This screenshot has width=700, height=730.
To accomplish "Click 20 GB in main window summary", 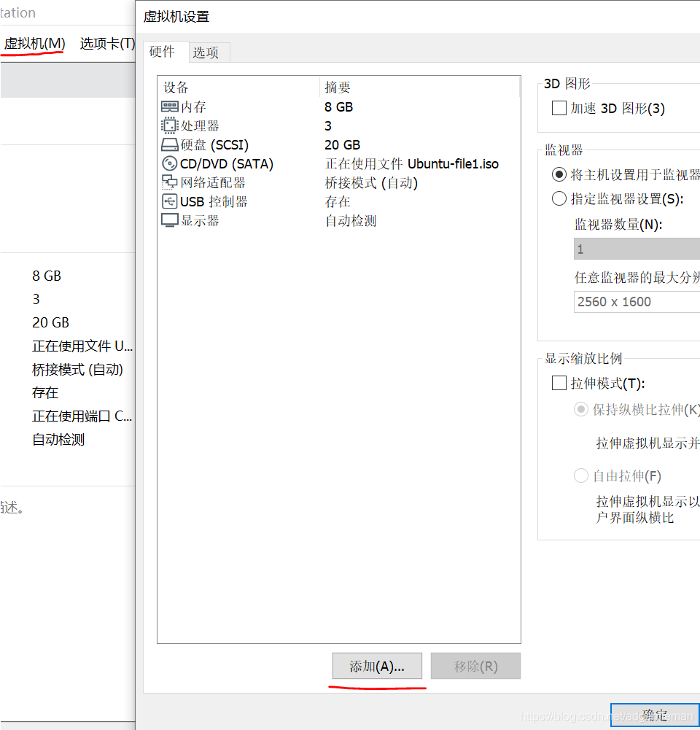I will 51,322.
